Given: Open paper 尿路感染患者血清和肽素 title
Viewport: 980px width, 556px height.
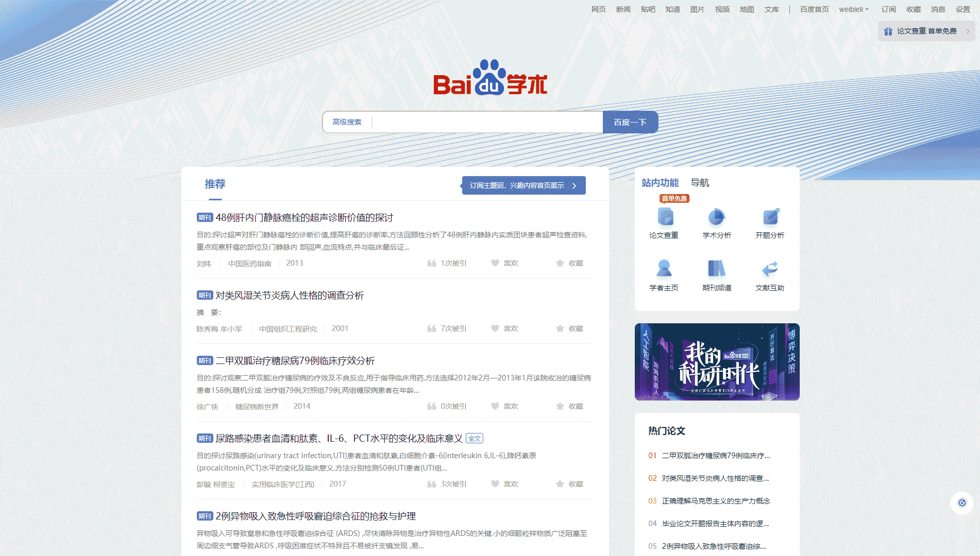Looking at the screenshot, I should click(339, 439).
